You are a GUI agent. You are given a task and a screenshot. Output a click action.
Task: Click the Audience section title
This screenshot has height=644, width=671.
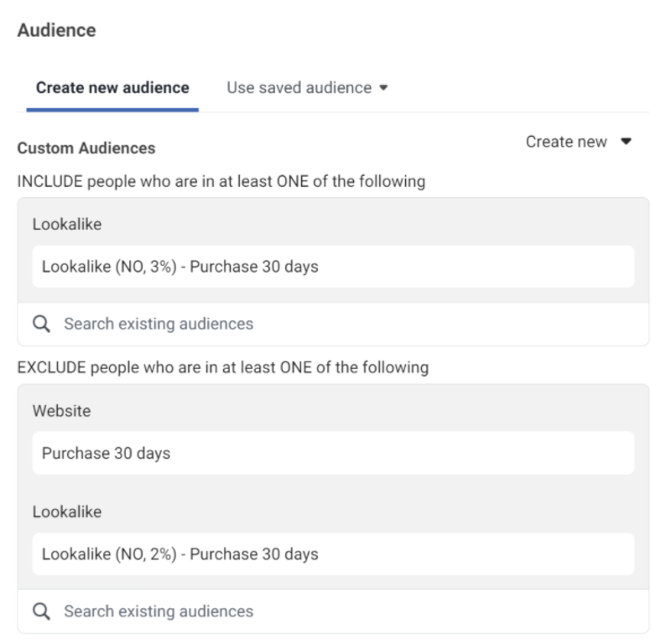[x=56, y=30]
